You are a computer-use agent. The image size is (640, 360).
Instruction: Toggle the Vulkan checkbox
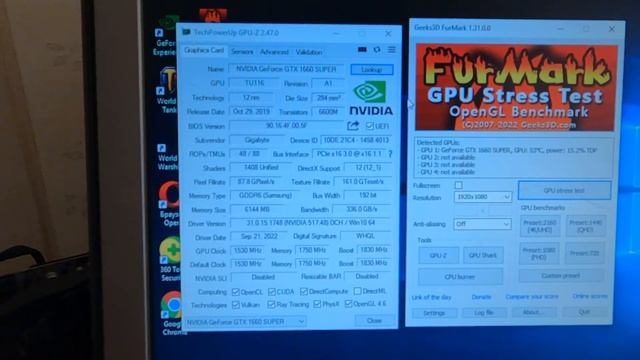point(236,304)
